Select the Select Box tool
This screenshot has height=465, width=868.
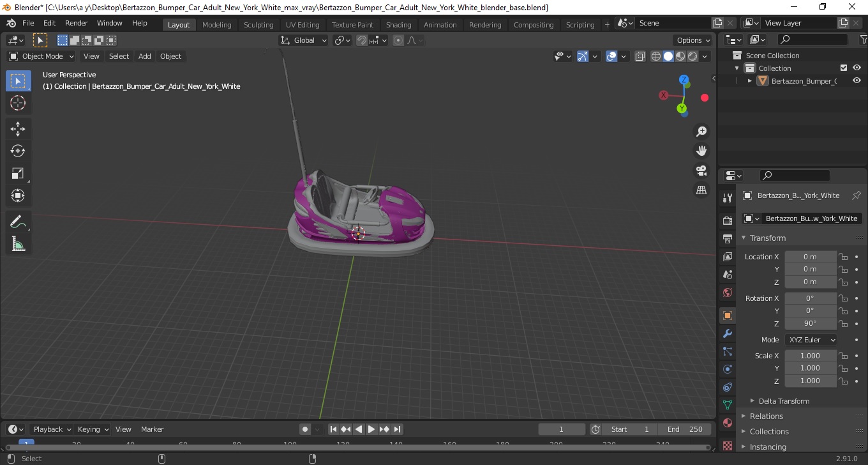pos(18,81)
